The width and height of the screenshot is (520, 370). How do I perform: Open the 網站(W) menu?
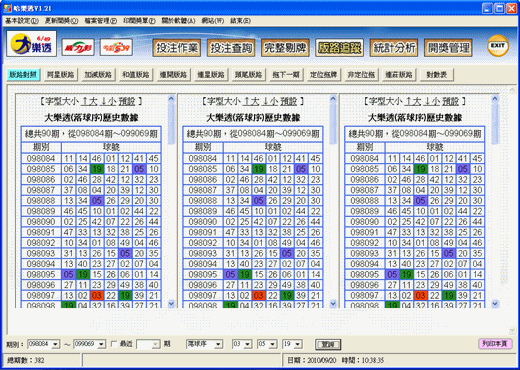(x=213, y=21)
